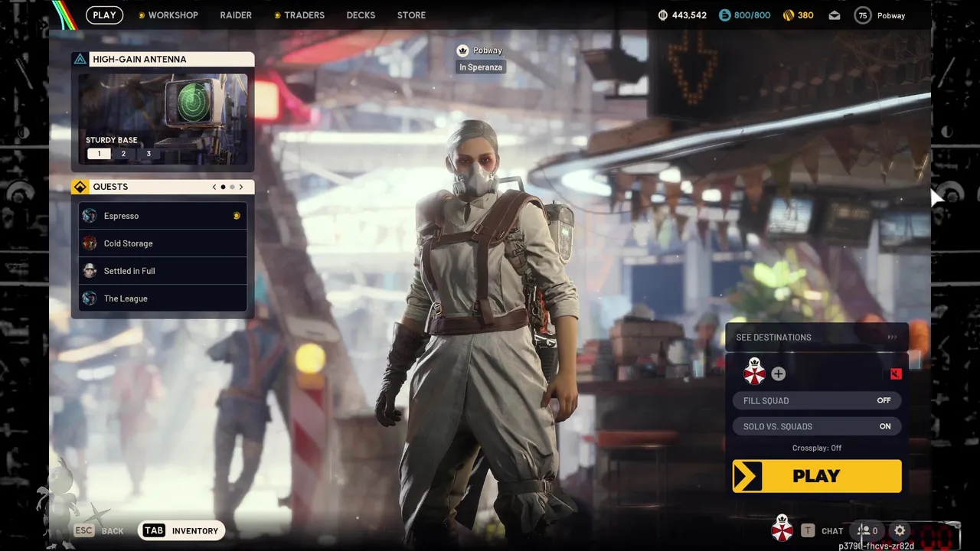Click the gold token currency icon
Viewport: 980px width, 551px height.
click(x=789, y=15)
